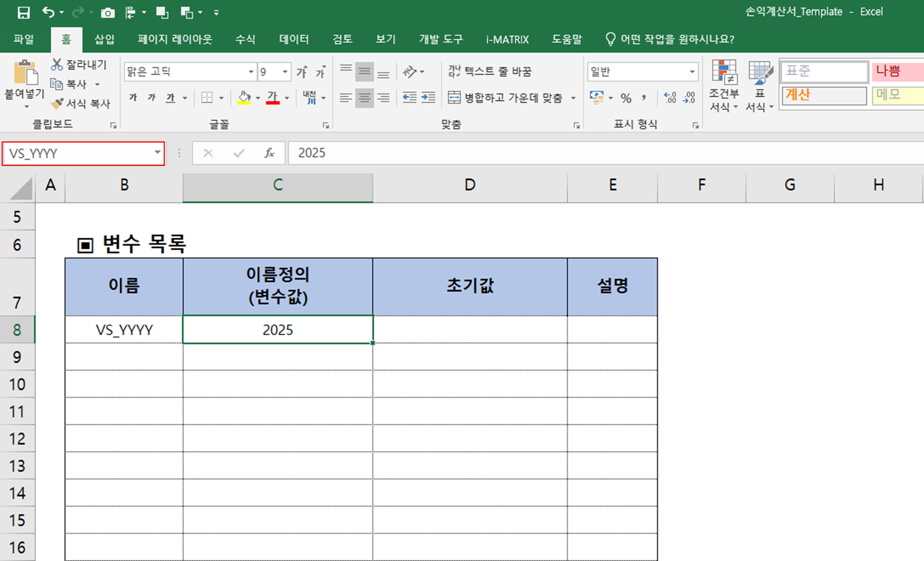
Task: Click the Format Painter (서식 복사) icon
Action: coord(57,103)
